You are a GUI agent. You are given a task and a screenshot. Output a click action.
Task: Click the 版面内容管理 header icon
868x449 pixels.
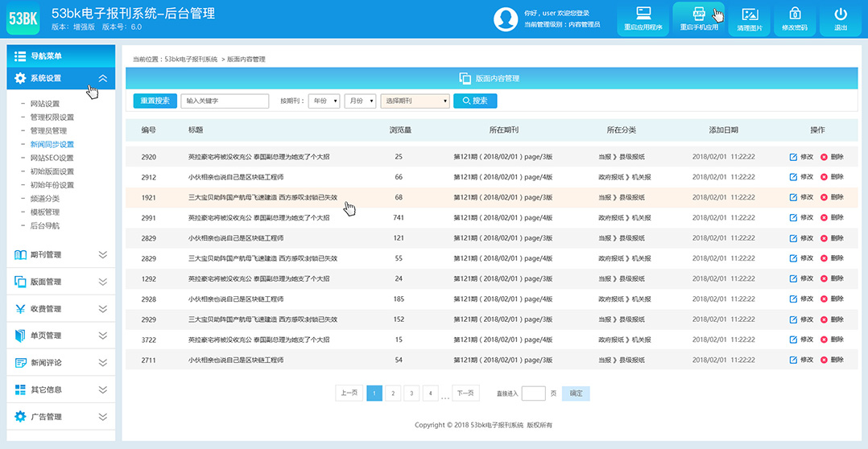[465, 79]
